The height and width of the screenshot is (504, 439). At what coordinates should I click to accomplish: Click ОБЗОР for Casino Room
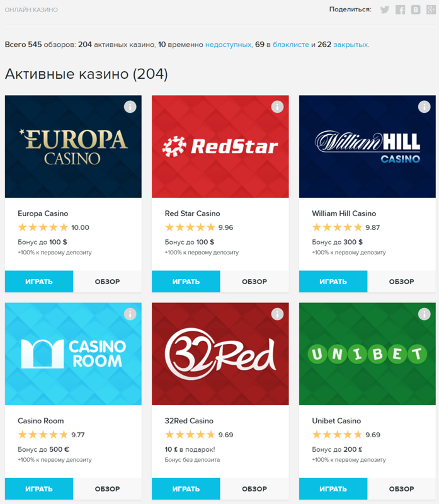point(107,489)
